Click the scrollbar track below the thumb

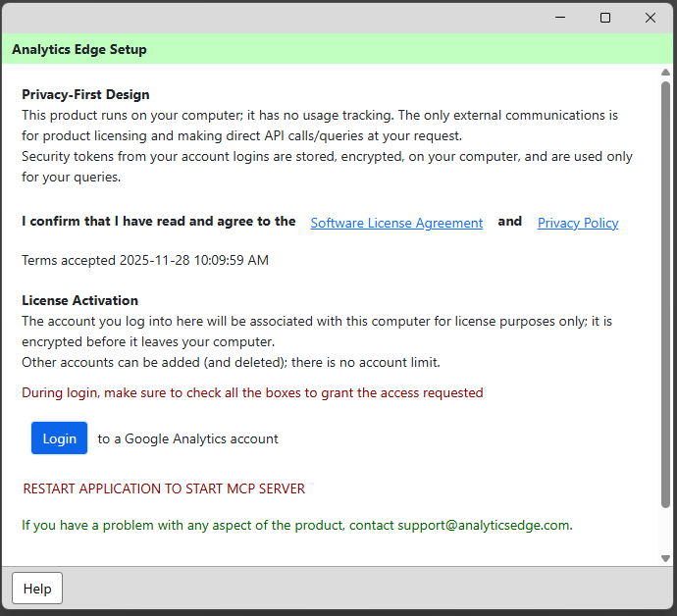(666, 532)
